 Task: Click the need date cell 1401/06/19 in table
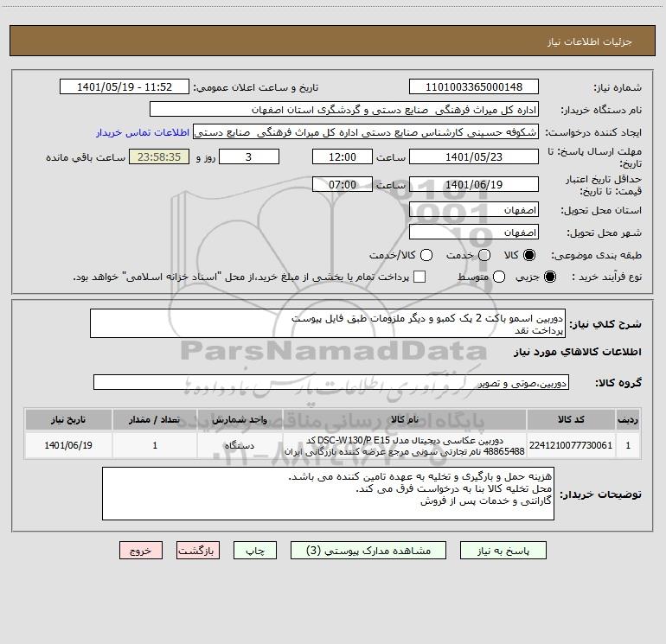click(x=68, y=446)
